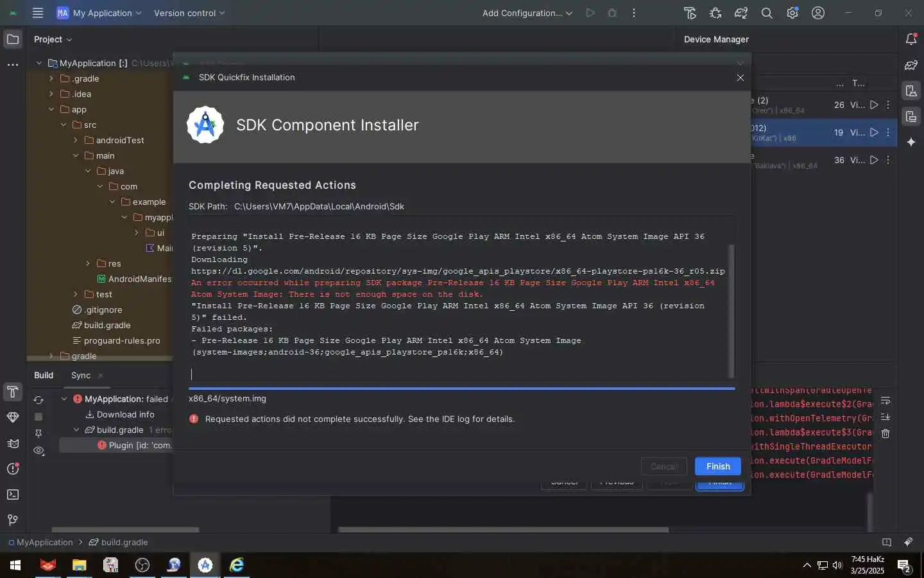Open File Explorer from the taskbar
The width and height of the screenshot is (924, 578).
(79, 565)
